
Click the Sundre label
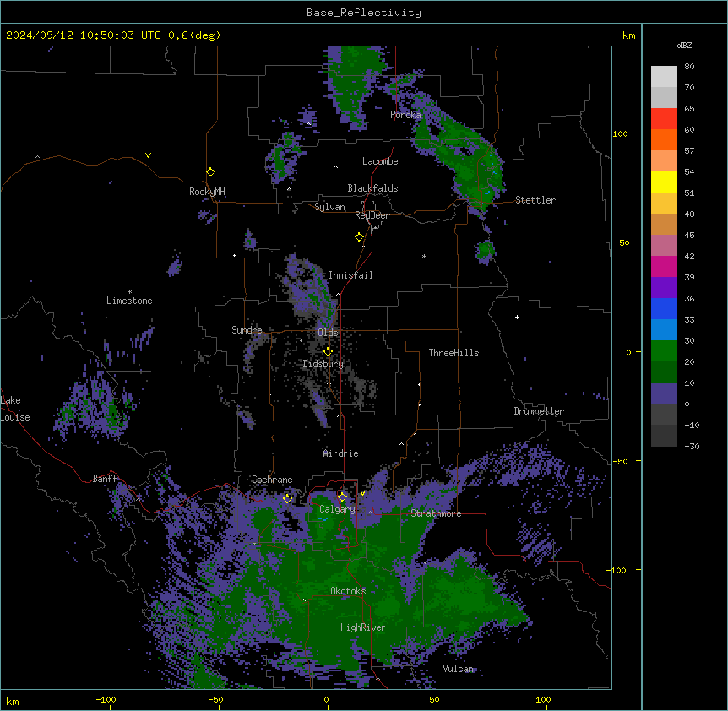click(x=247, y=330)
